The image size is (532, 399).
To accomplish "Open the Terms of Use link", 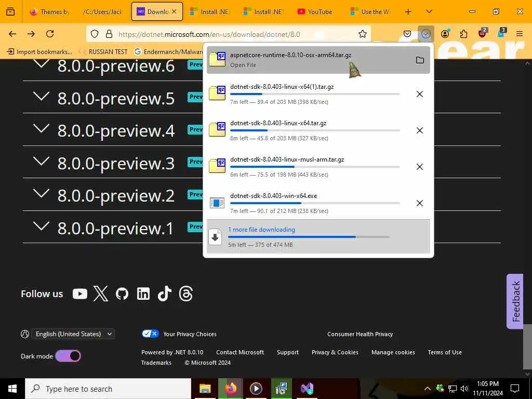I will click(445, 352).
